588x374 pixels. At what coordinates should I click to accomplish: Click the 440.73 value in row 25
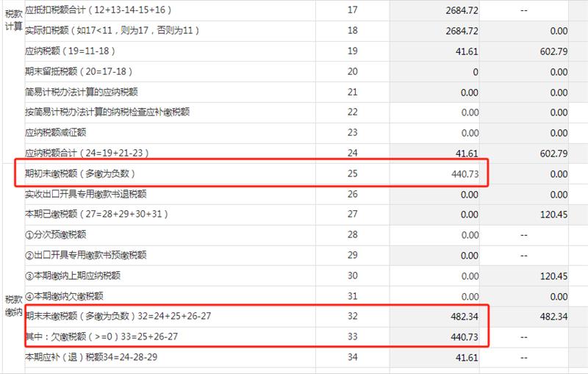[463, 174]
